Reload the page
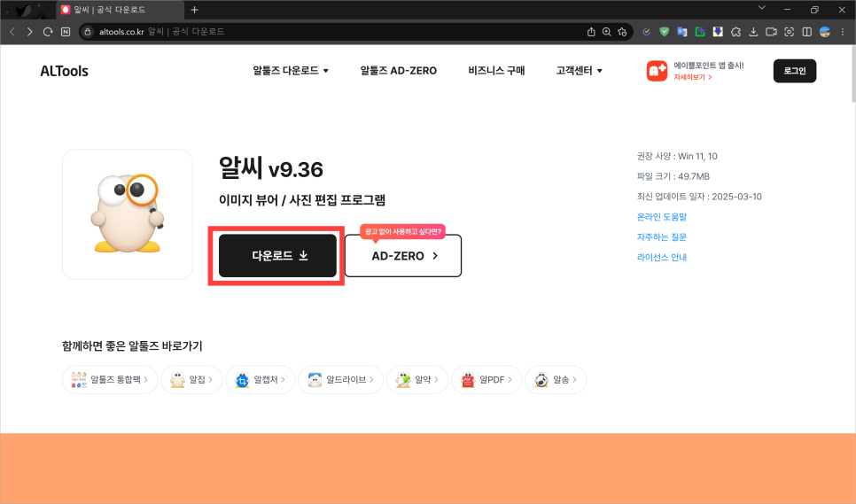Viewport: 856px width, 504px height. (48, 32)
